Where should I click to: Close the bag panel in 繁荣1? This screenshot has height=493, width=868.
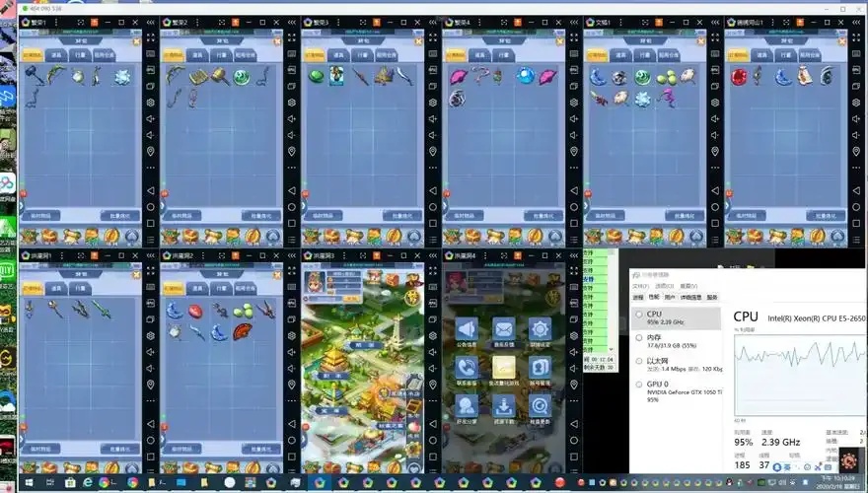(x=136, y=41)
